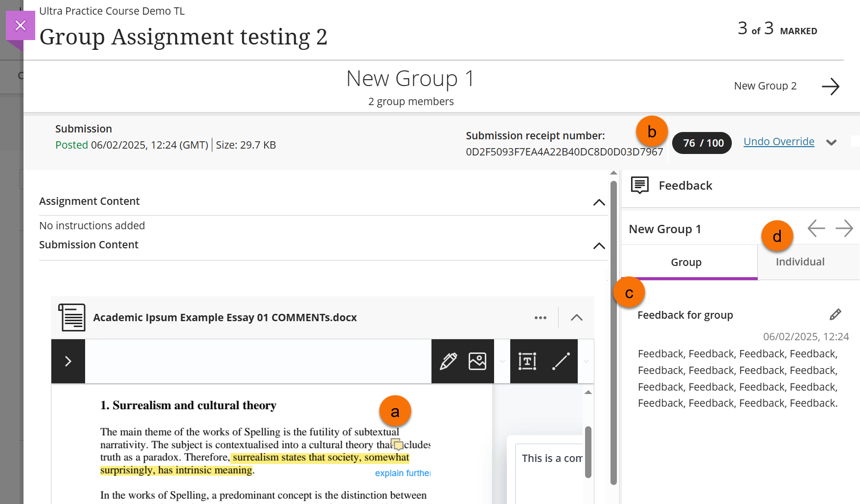Viewport: 860px width, 504px height.
Task: Switch to the Individual feedback tab
Action: pos(800,262)
